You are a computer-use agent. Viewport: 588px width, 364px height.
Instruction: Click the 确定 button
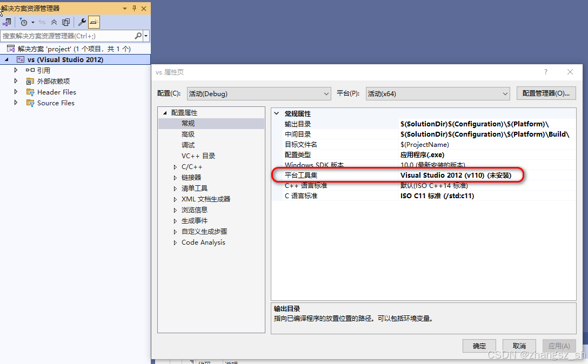479,346
